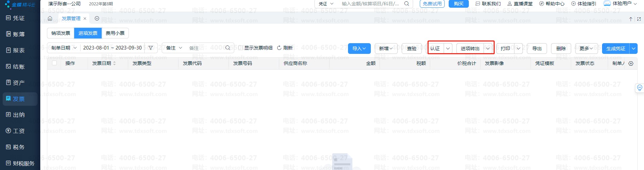Click the 购买 button
Image resolution: width=644 pixels, height=170 pixels.
point(459,4)
